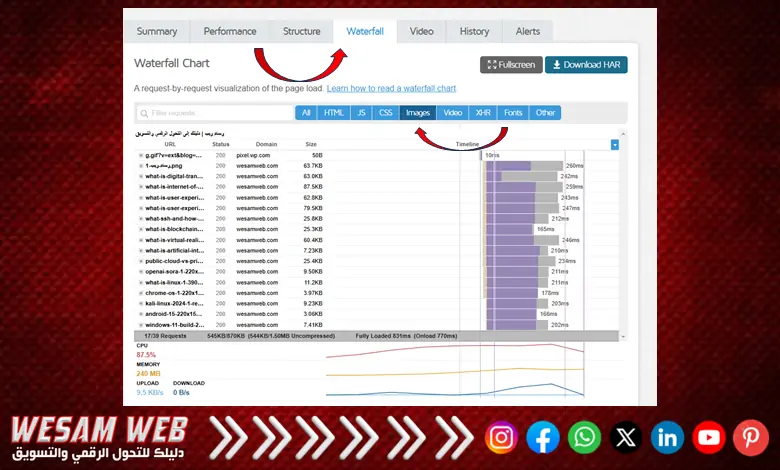This screenshot has height=470, width=780.
Task: Toggle the XHR filter button
Action: click(x=483, y=113)
